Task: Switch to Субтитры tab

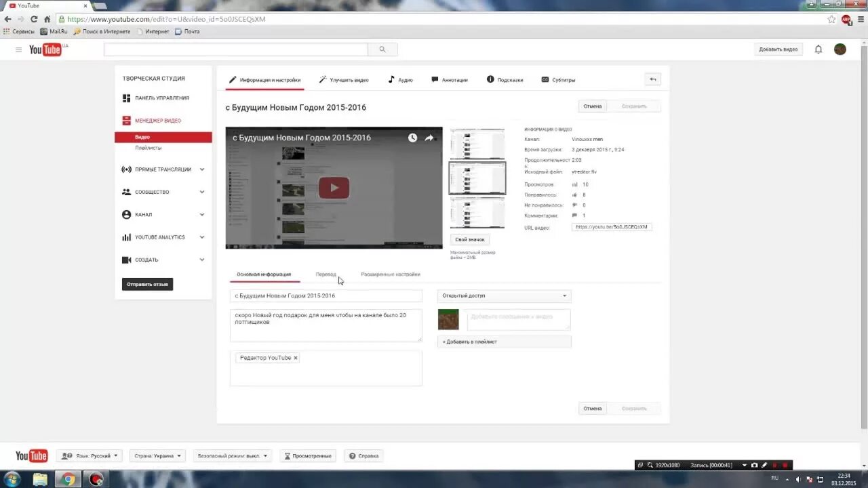Action: tap(558, 80)
